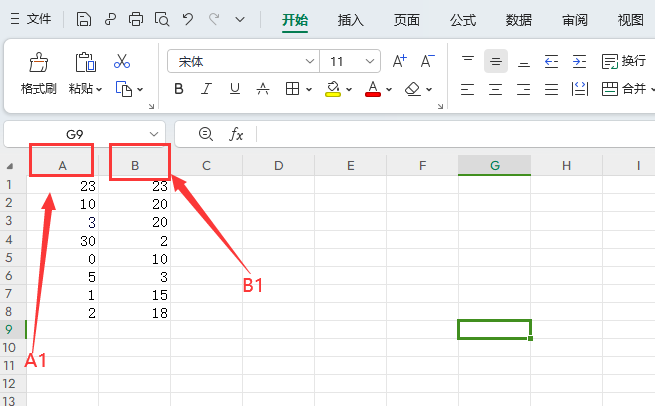
Task: Toggle vertical middle alignment
Action: tap(496, 61)
